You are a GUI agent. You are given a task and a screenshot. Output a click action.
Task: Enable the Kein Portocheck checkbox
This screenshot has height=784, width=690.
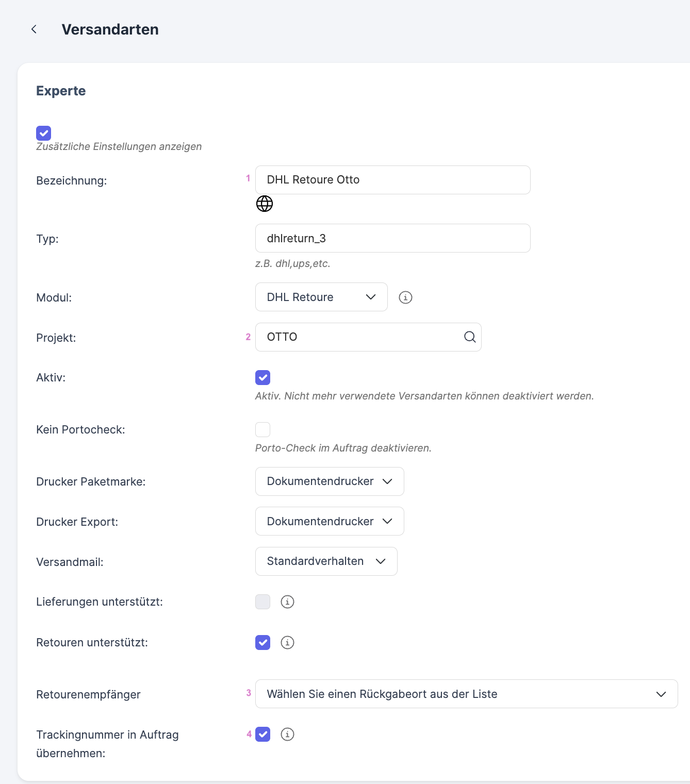262,429
